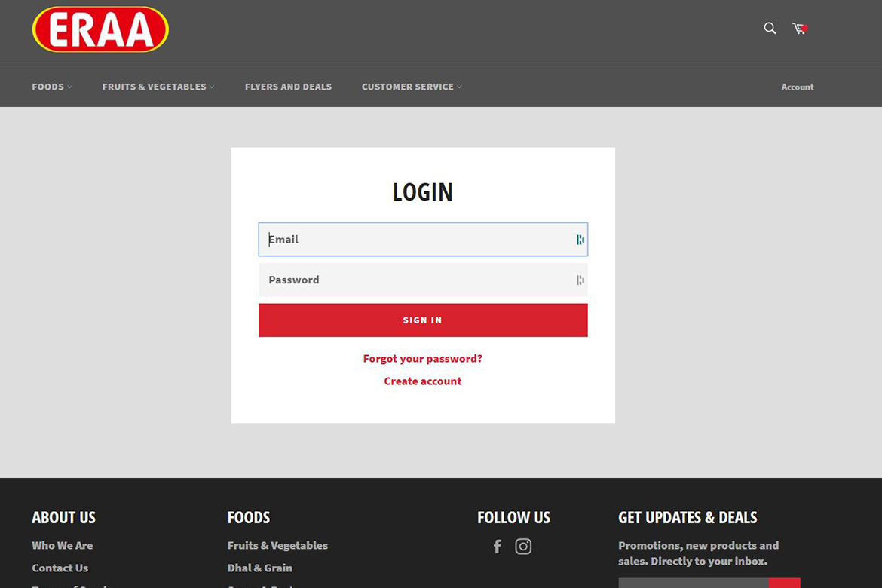
Task: Open the Account menu link
Action: 797,87
